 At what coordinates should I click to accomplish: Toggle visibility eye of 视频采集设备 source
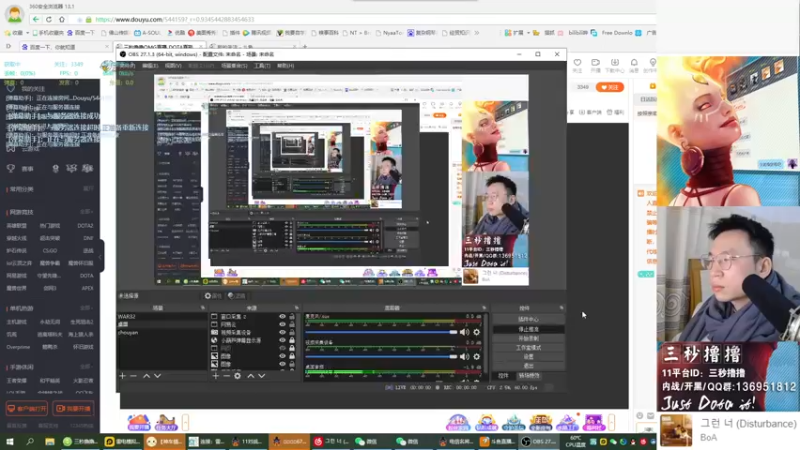click(282, 332)
